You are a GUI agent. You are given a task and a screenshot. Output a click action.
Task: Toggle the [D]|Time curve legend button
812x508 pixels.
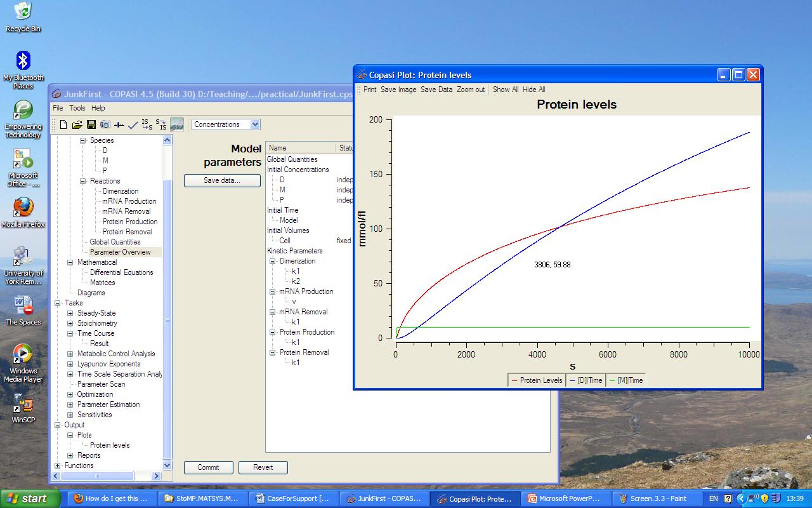click(x=586, y=380)
